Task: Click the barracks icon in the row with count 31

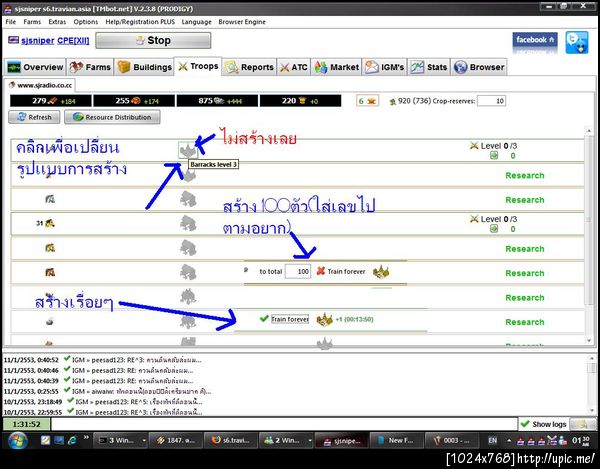Action: tap(188, 223)
